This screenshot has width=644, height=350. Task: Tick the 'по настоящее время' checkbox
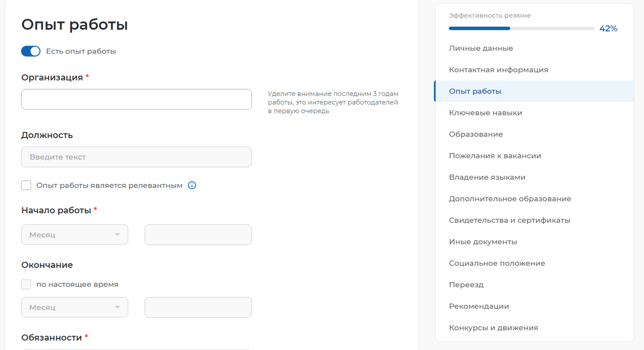pyautogui.click(x=26, y=284)
